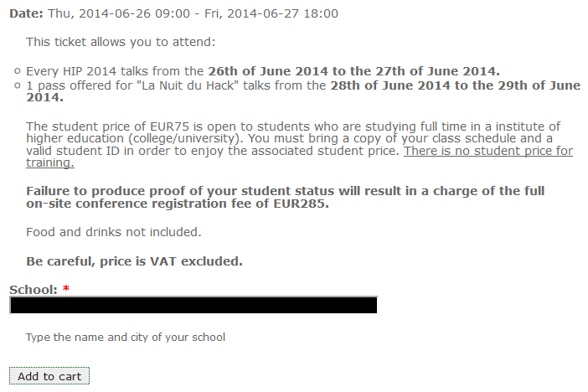Click the event end time Fri, 2014-06-27 18:00
The height and width of the screenshot is (392, 588).
pos(271,13)
